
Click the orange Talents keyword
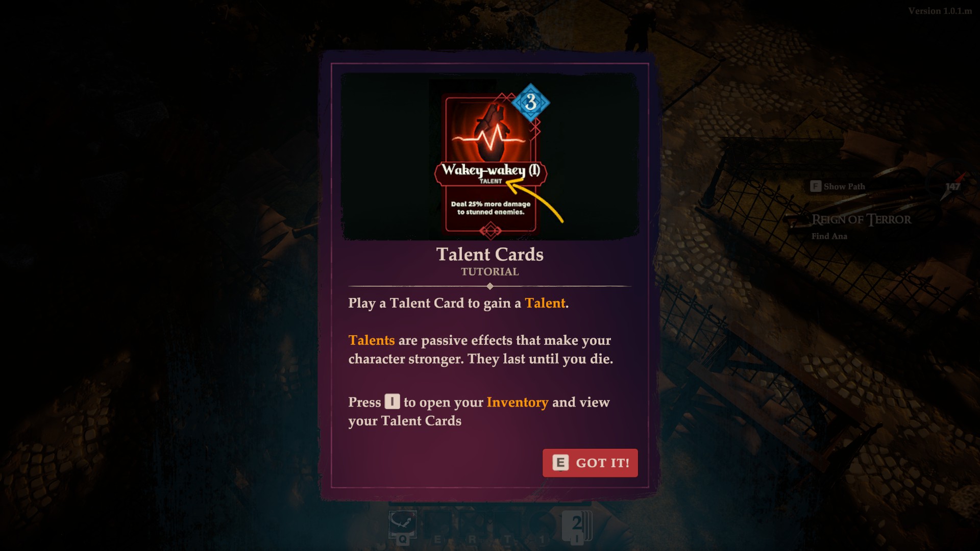(372, 340)
